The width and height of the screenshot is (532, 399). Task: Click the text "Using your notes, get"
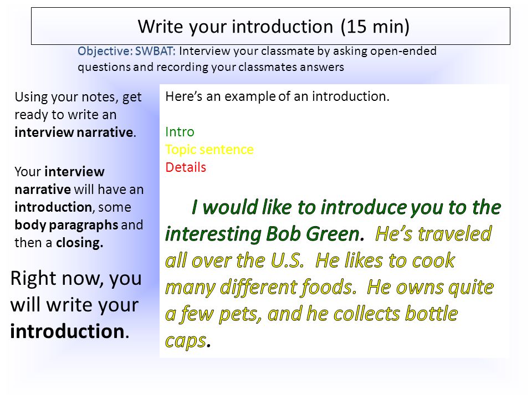click(78, 98)
